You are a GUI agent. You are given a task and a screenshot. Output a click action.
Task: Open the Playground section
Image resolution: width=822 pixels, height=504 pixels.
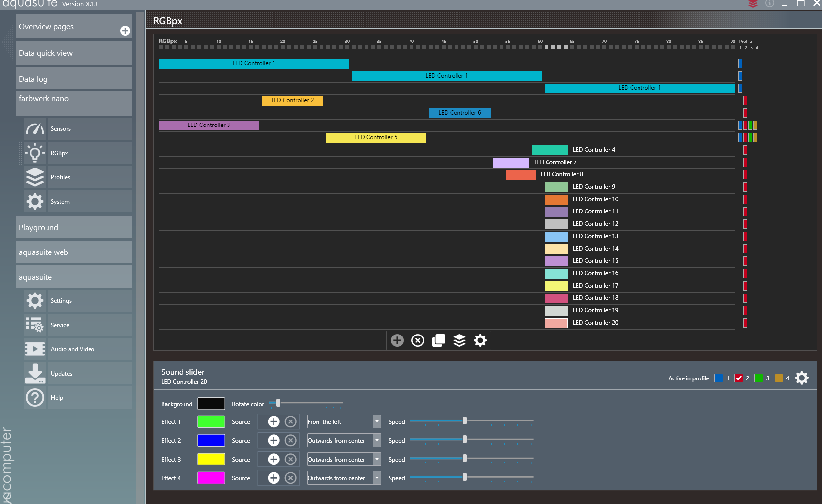(74, 227)
